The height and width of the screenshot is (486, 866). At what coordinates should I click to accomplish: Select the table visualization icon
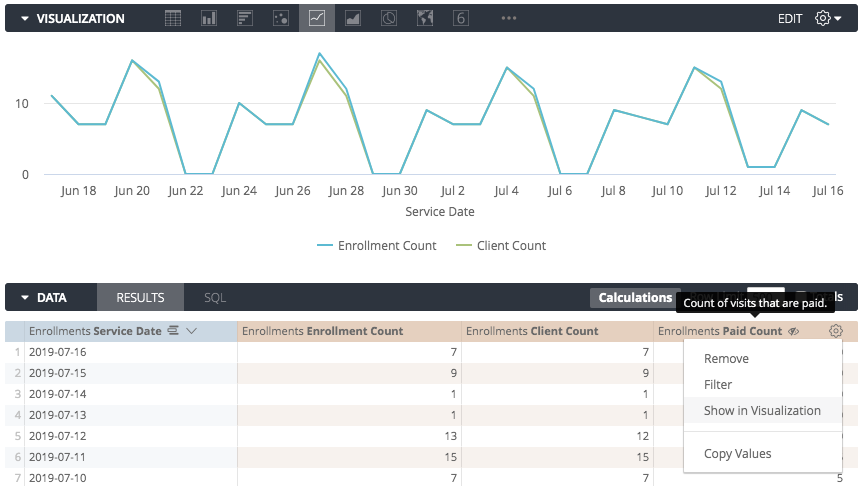click(x=173, y=18)
